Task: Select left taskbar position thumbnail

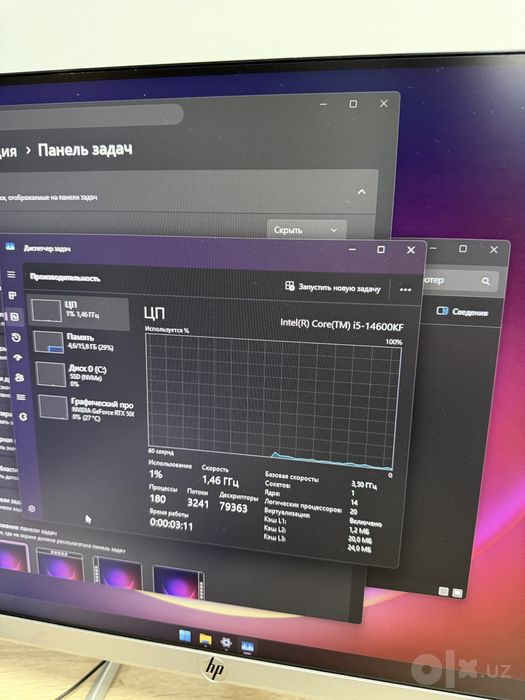Action: click(118, 574)
